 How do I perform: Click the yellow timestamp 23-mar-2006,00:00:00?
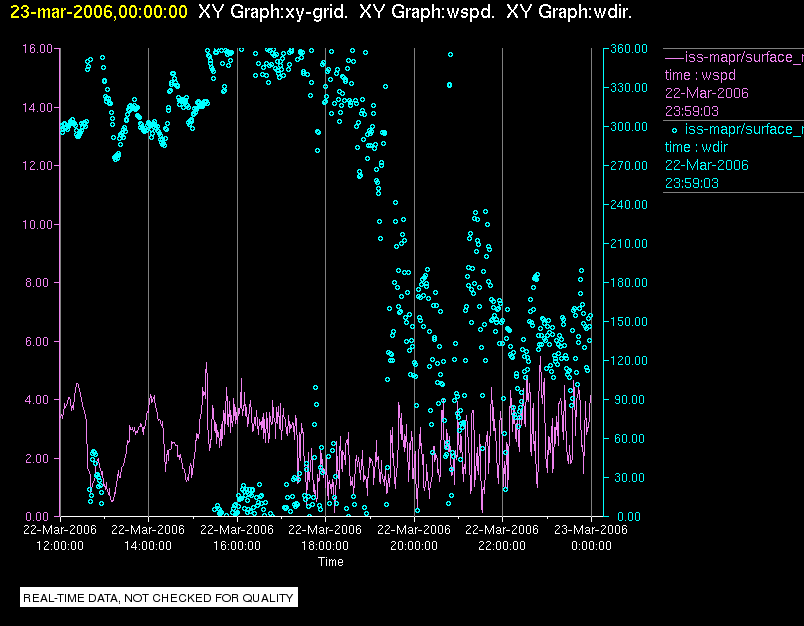[x=99, y=12]
